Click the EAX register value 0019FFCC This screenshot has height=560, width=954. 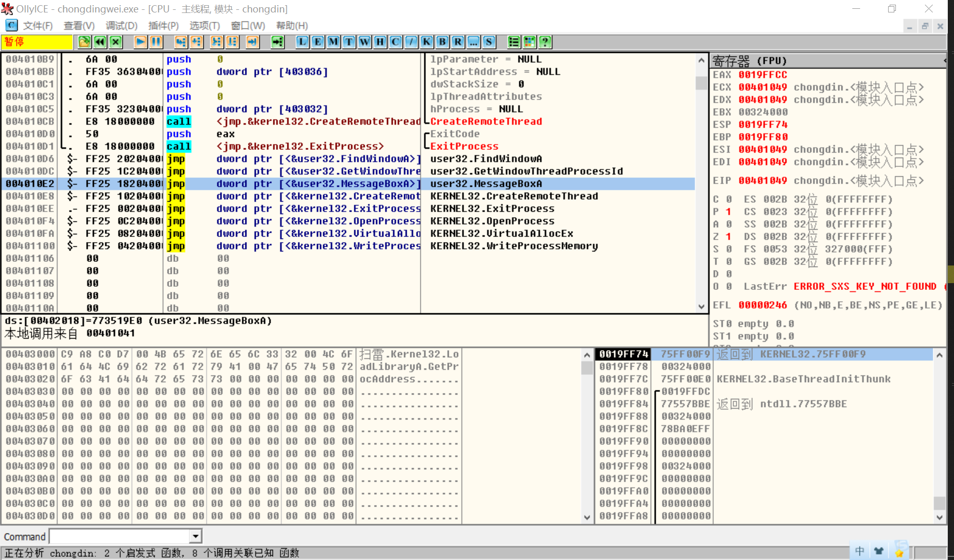click(x=763, y=75)
